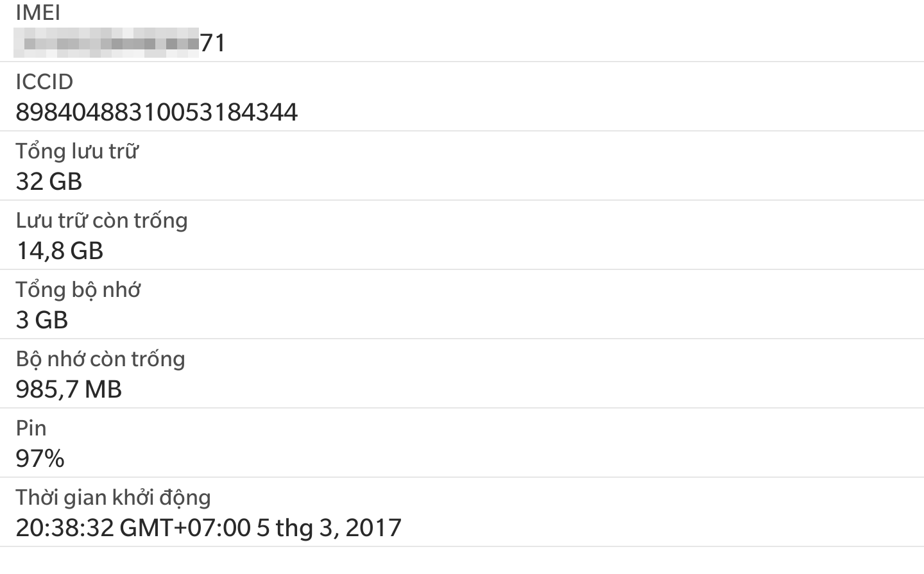Tap the "Lưu trữ còn trống" label
Image resolution: width=924 pixels, height=574 pixels.
pos(101,221)
